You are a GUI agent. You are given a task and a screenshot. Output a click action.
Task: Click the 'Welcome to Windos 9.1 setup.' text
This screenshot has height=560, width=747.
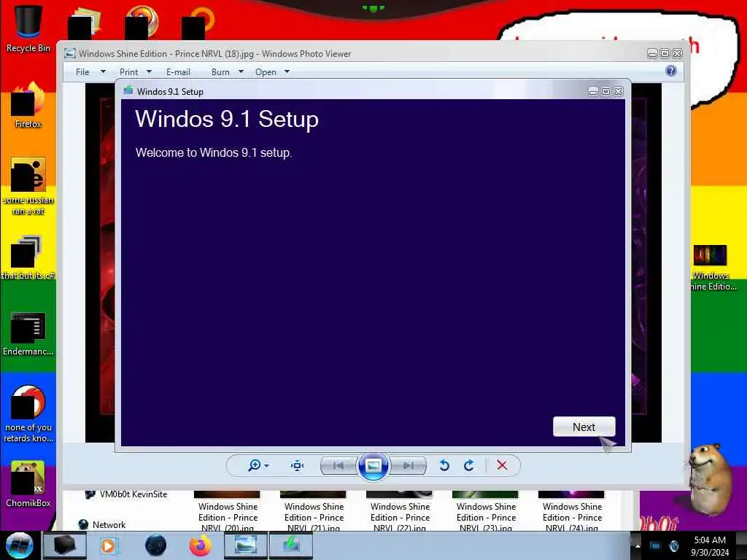tap(214, 153)
